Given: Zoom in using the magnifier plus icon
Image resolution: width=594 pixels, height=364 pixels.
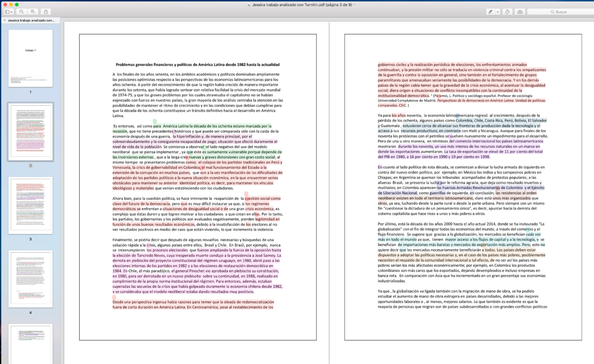Looking at the screenshot, I should tap(33, 12).
